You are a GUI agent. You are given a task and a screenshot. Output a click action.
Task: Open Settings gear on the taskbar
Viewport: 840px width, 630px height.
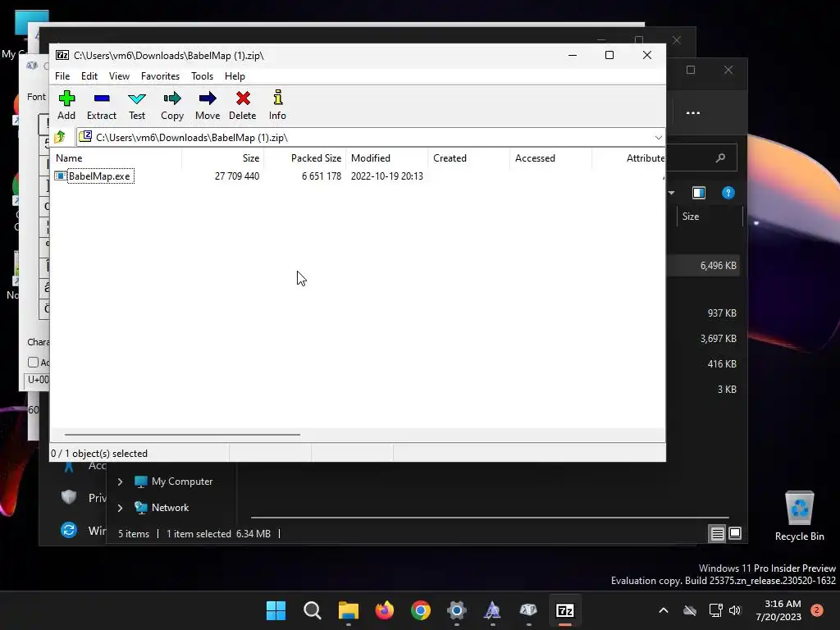[x=456, y=610]
